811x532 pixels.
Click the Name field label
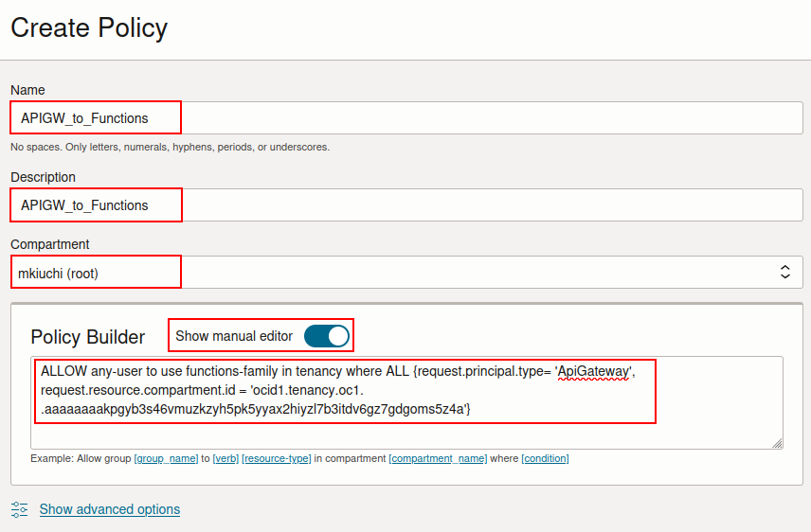(27, 90)
